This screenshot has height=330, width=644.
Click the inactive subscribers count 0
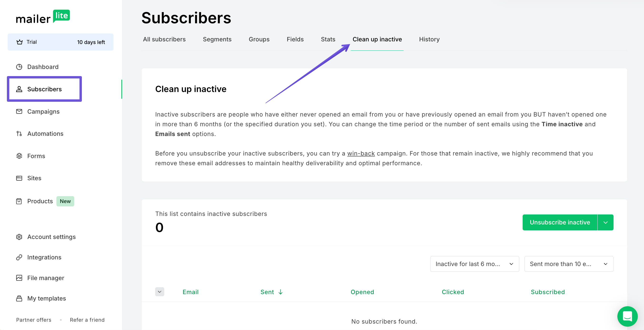(x=159, y=228)
